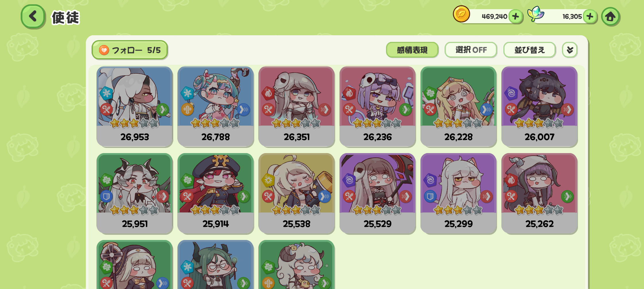644x289 pixels.
Task: Tap the home icon button
Action: point(610,17)
